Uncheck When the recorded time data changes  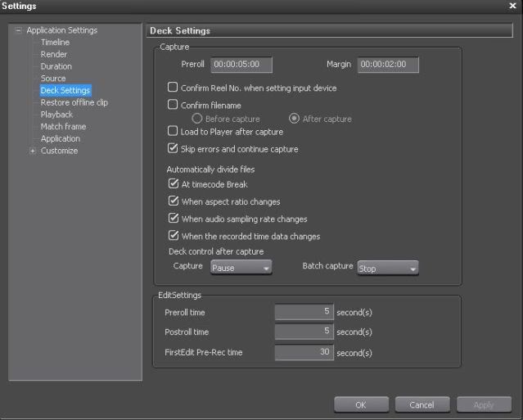[x=174, y=236]
